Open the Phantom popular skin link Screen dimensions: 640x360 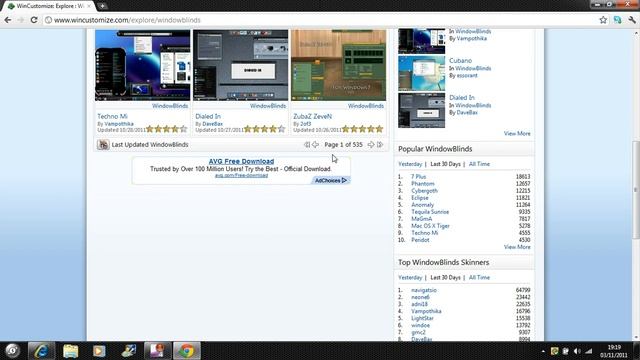click(422, 184)
